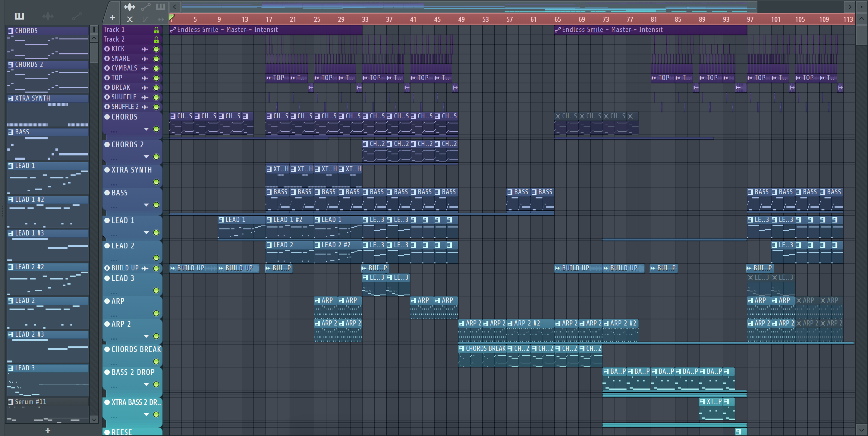Mute the LEAD 3 track
The width and height of the screenshot is (868, 436).
[x=156, y=290]
